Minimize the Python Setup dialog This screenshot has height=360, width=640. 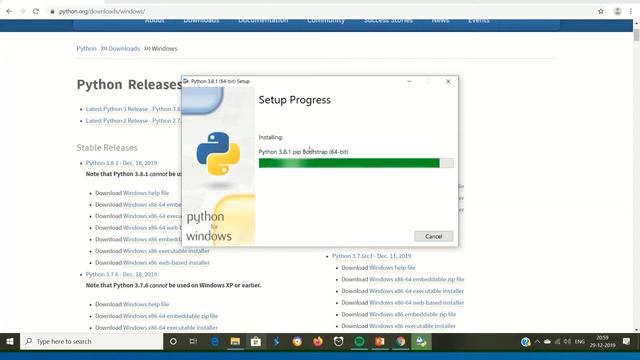[409, 81]
